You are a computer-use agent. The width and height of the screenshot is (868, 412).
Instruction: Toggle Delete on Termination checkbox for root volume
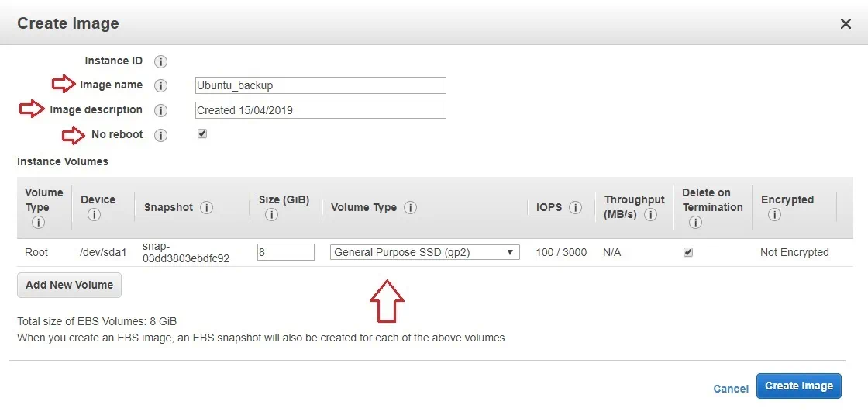(x=688, y=252)
